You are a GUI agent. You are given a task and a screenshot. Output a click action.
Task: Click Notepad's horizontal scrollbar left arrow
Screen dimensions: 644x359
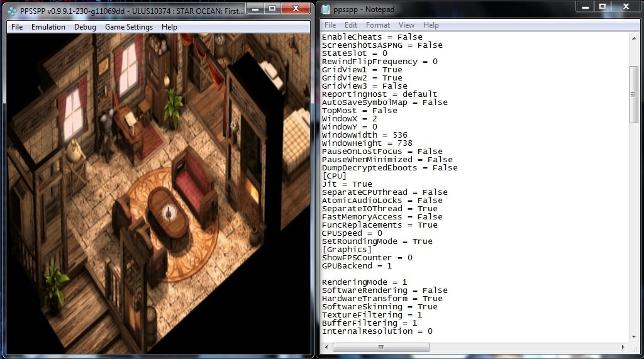click(x=326, y=347)
